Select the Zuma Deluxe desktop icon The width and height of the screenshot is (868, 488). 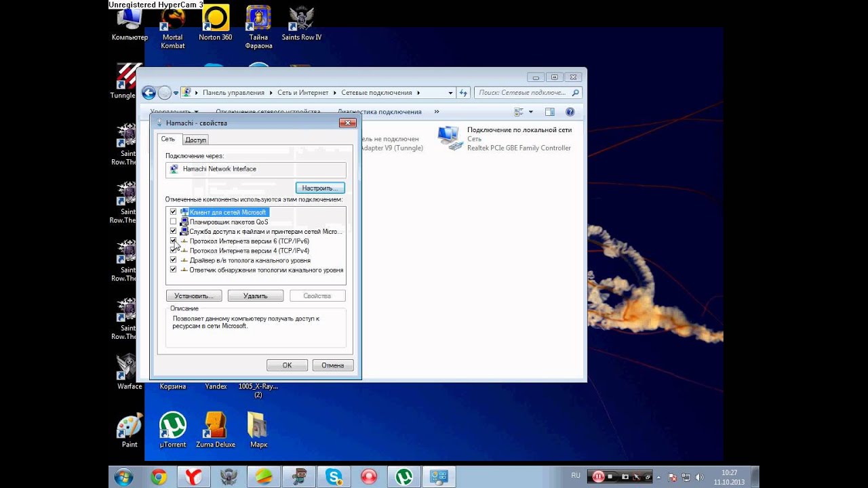216,430
